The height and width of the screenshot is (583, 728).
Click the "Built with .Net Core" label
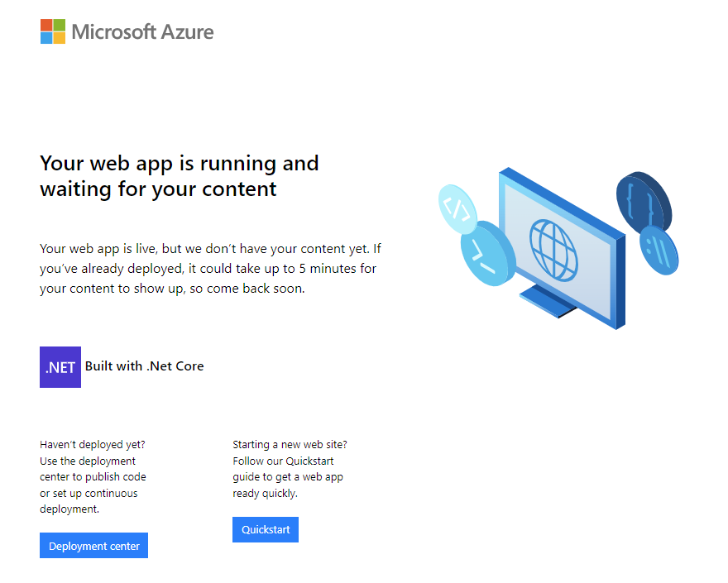[x=145, y=366]
